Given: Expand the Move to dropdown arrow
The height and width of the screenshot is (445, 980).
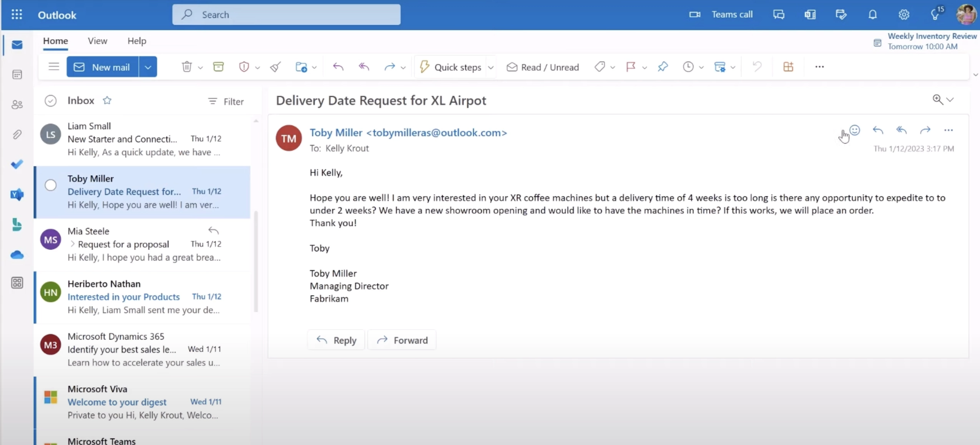Looking at the screenshot, I should [x=314, y=68].
